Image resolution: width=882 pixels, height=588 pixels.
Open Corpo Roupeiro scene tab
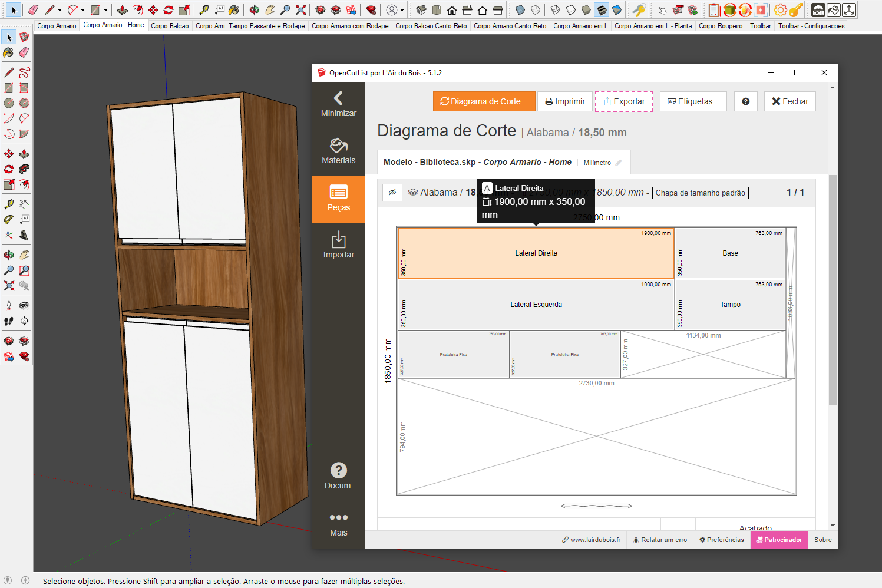point(721,26)
